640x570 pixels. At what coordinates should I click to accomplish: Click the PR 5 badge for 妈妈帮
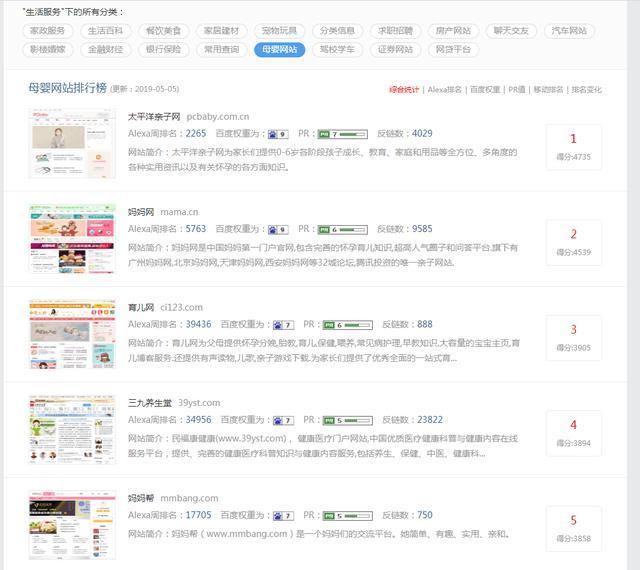(348, 516)
